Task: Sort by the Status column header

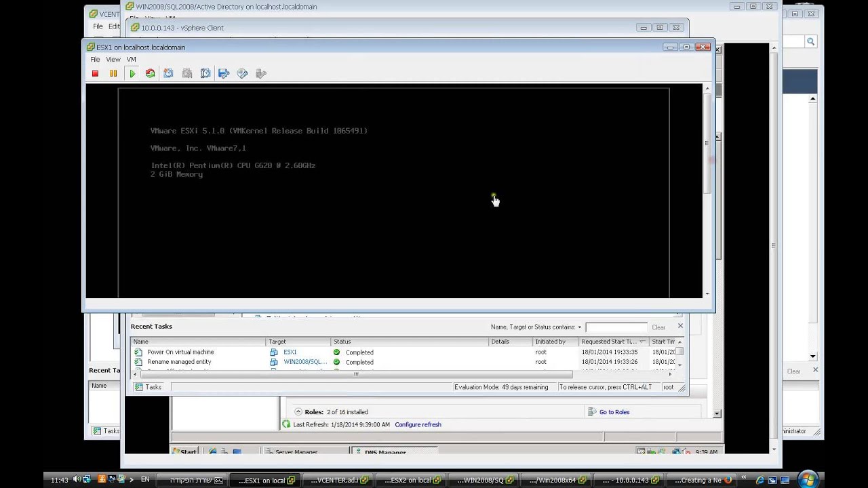Action: (410, 342)
